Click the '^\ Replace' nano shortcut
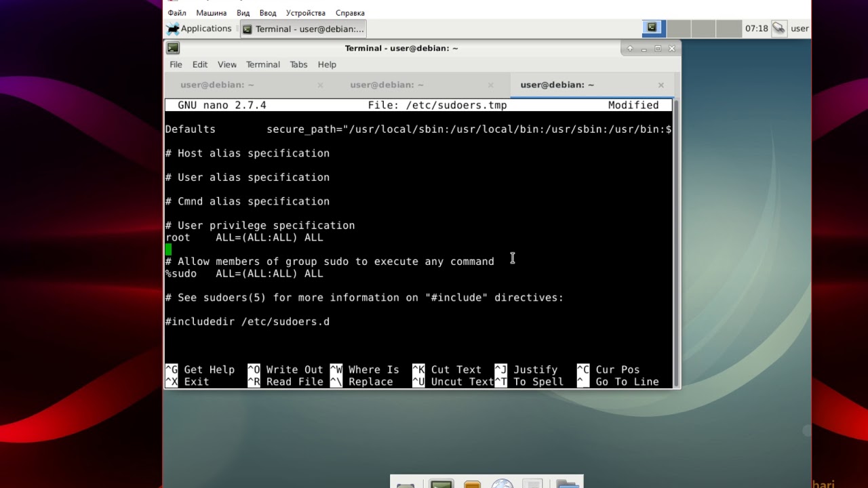This screenshot has height=488, width=868. point(361,382)
